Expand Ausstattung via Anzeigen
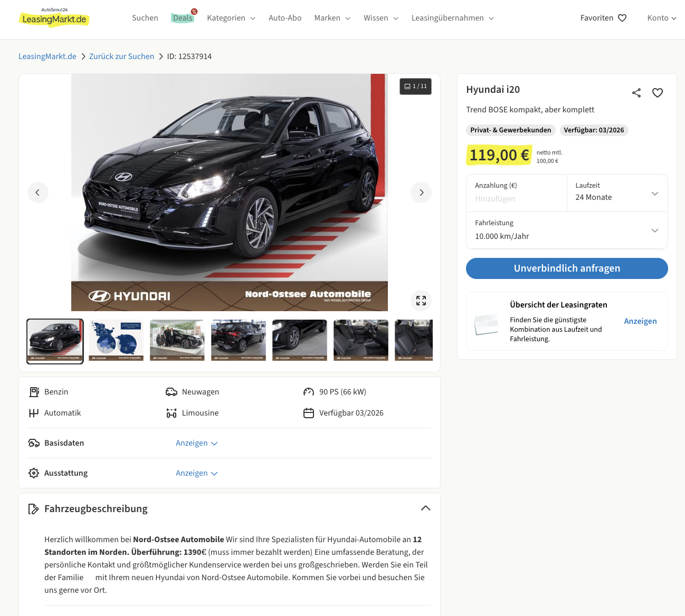Image resolution: width=685 pixels, height=616 pixels. pos(196,473)
